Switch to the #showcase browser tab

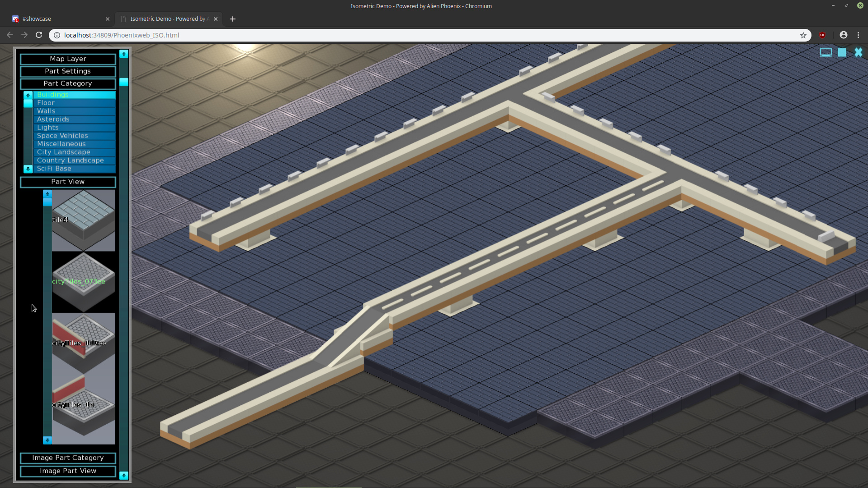pos(54,19)
